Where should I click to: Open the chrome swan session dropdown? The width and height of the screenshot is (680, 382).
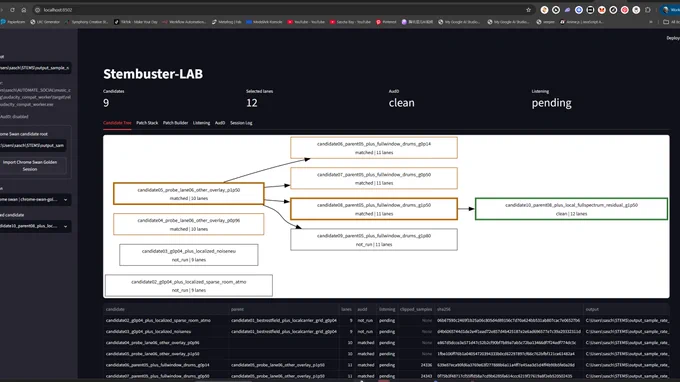click(35, 199)
